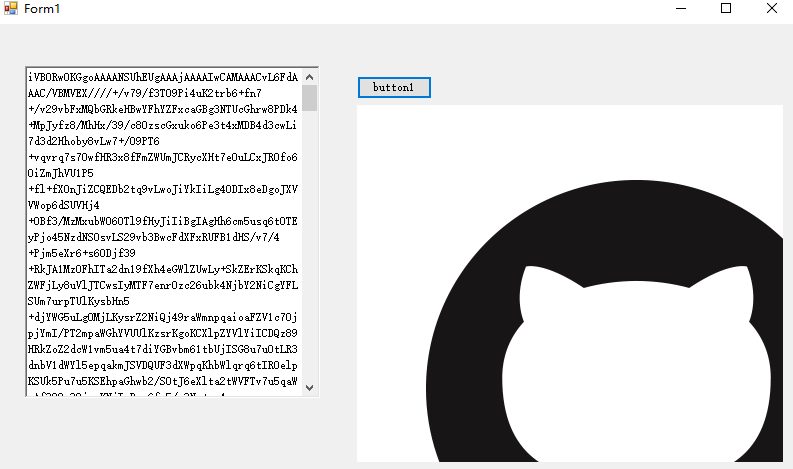This screenshot has height=469, width=793.
Task: Click the text line starting with AAC/VBMVEX
Action: tap(145, 93)
